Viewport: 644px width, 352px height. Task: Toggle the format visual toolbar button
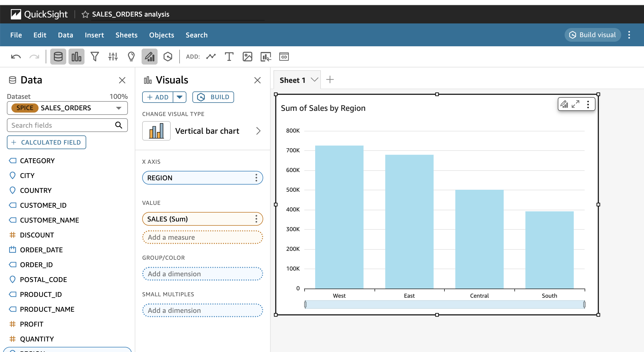click(x=150, y=57)
